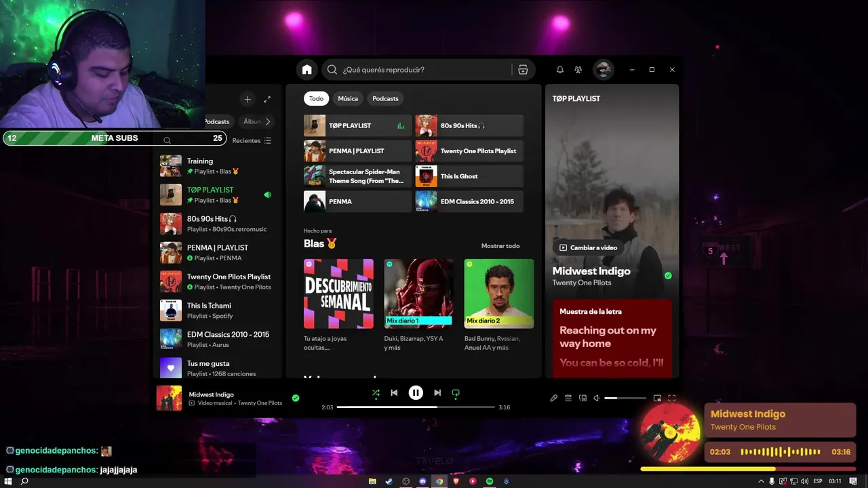The height and width of the screenshot is (488, 868).
Task: Open notifications bell icon
Action: click(560, 70)
